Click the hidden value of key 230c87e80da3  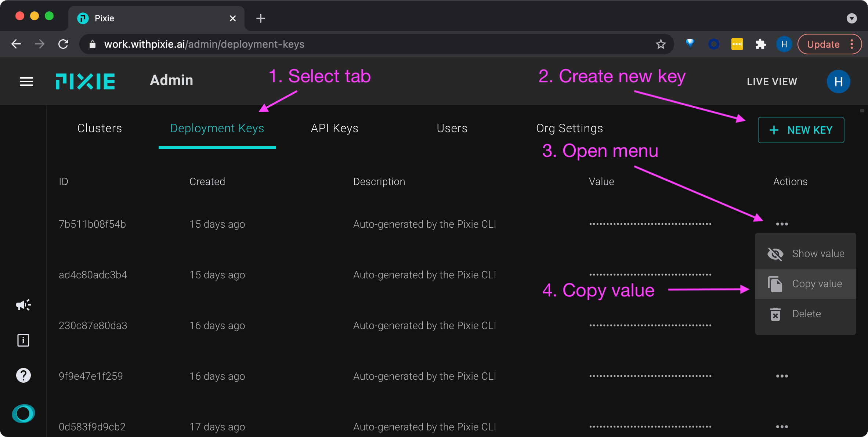pyautogui.click(x=650, y=325)
